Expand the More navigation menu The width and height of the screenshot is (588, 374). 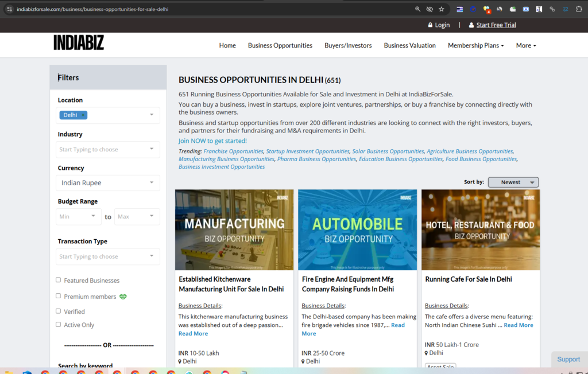pos(526,45)
